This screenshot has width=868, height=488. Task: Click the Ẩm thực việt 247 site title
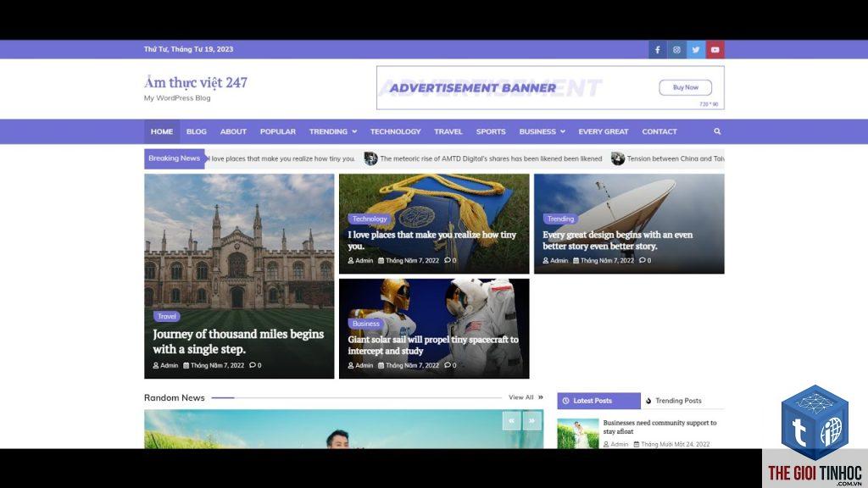click(196, 82)
